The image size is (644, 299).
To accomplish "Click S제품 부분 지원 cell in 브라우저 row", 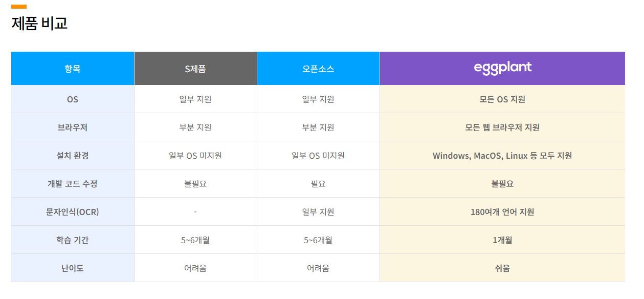I will [x=195, y=127].
